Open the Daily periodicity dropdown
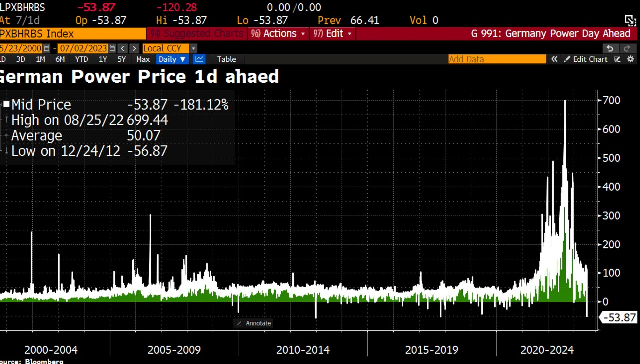 pyautogui.click(x=172, y=59)
